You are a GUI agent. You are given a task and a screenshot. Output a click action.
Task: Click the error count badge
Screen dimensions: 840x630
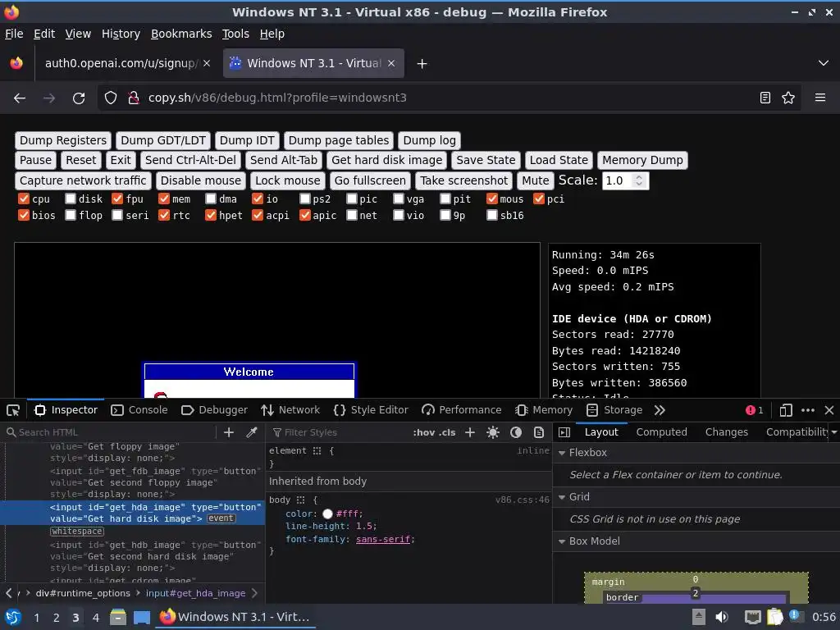(x=755, y=410)
